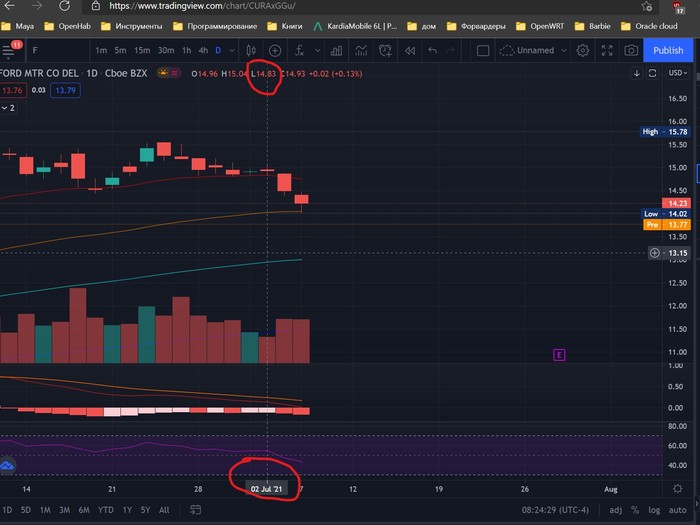Image resolution: width=700 pixels, height=525 pixels.
Task: Select the 4h timeframe
Action: click(203, 50)
